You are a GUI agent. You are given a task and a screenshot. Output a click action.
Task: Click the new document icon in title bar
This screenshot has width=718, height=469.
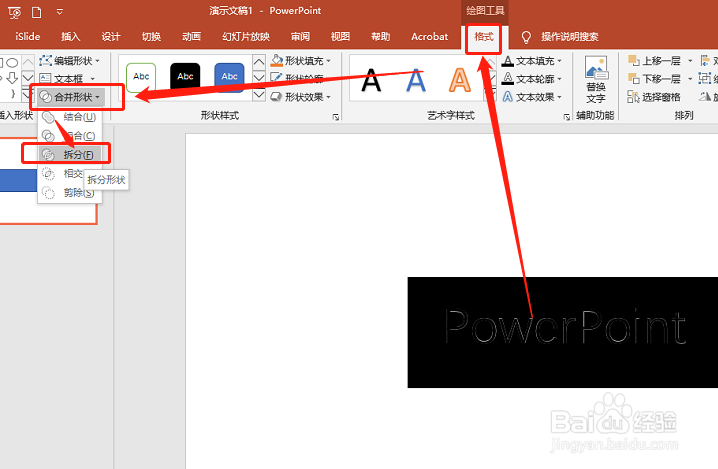coord(37,12)
